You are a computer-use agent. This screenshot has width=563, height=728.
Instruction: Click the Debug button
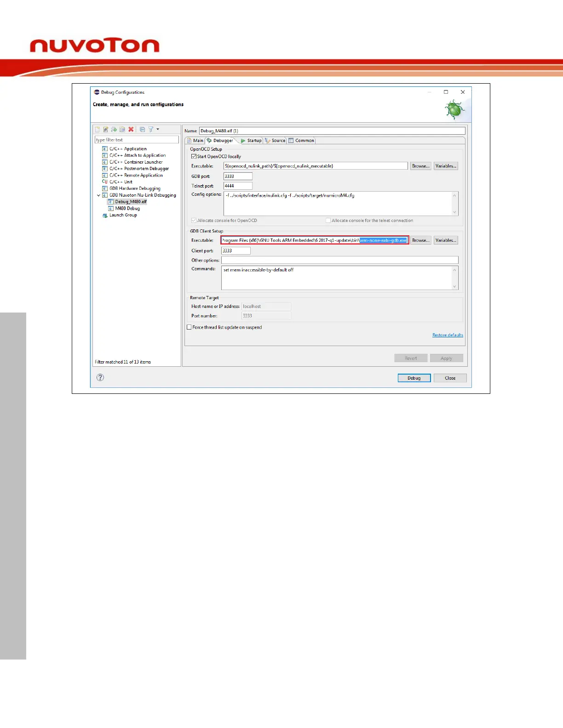click(414, 378)
